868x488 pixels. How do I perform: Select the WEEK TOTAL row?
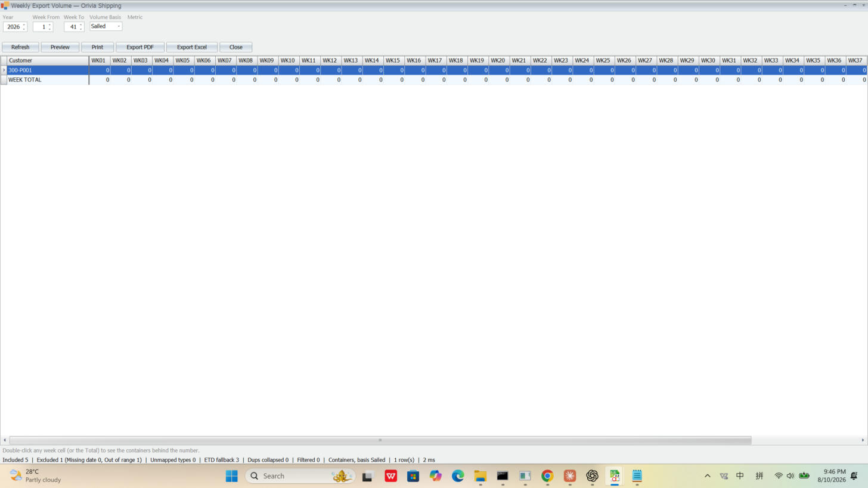click(434, 80)
